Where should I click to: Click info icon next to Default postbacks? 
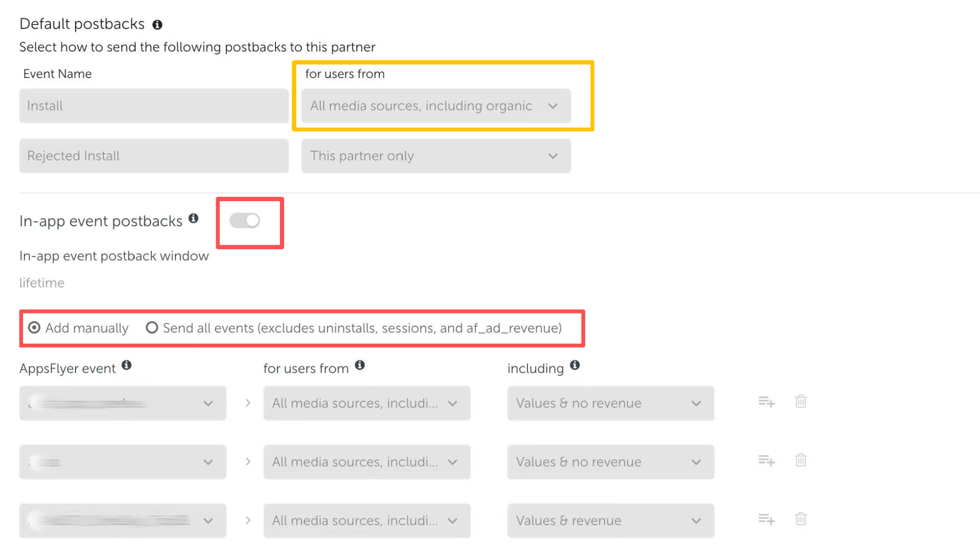click(157, 25)
